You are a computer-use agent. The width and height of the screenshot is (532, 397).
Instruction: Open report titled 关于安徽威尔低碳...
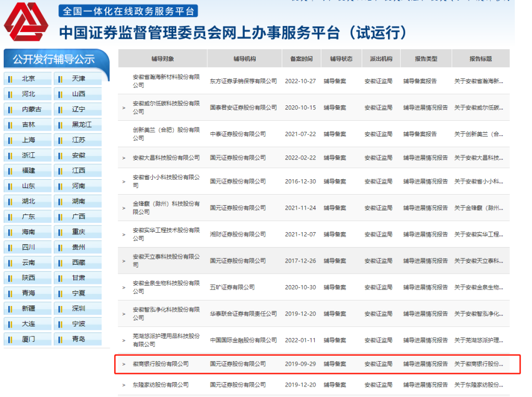click(x=479, y=108)
